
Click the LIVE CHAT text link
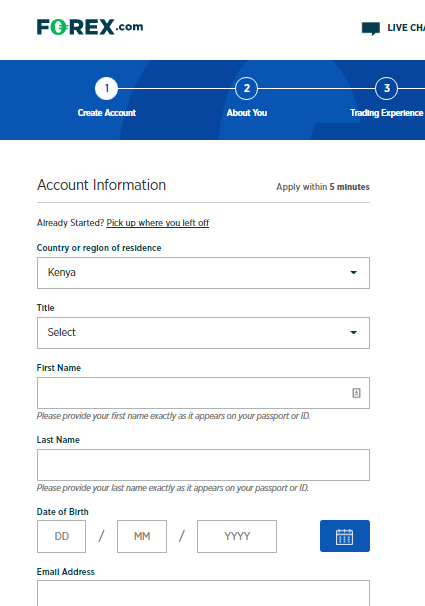coord(406,28)
